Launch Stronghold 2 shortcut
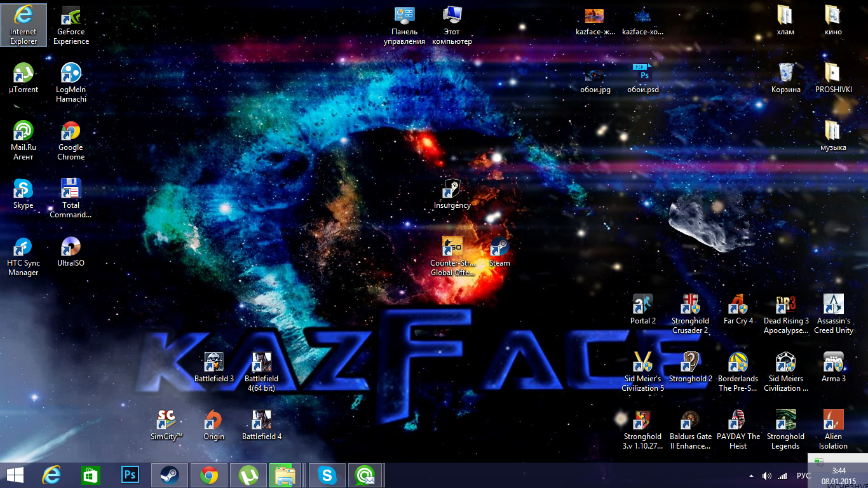Viewport: 868px width, 488px height. (x=691, y=367)
